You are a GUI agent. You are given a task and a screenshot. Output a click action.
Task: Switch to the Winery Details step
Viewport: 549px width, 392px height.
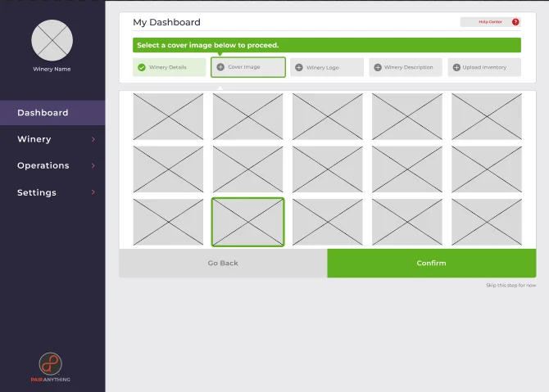[170, 67]
